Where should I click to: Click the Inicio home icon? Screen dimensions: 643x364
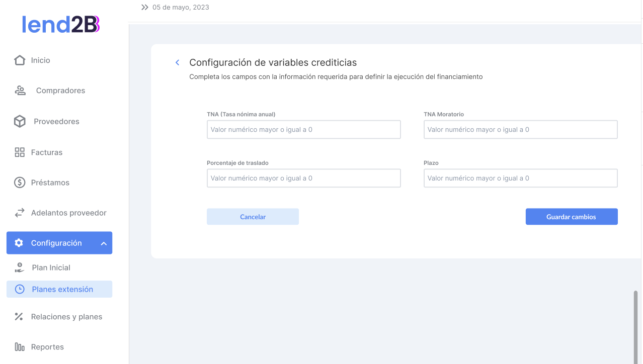(x=20, y=60)
